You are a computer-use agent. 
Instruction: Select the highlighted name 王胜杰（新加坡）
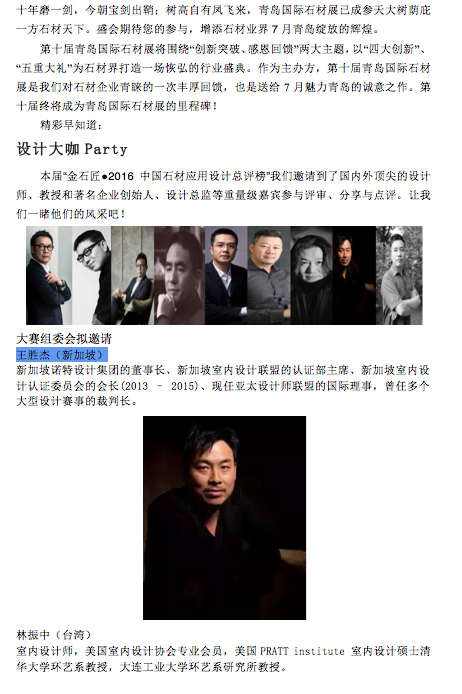(62, 355)
